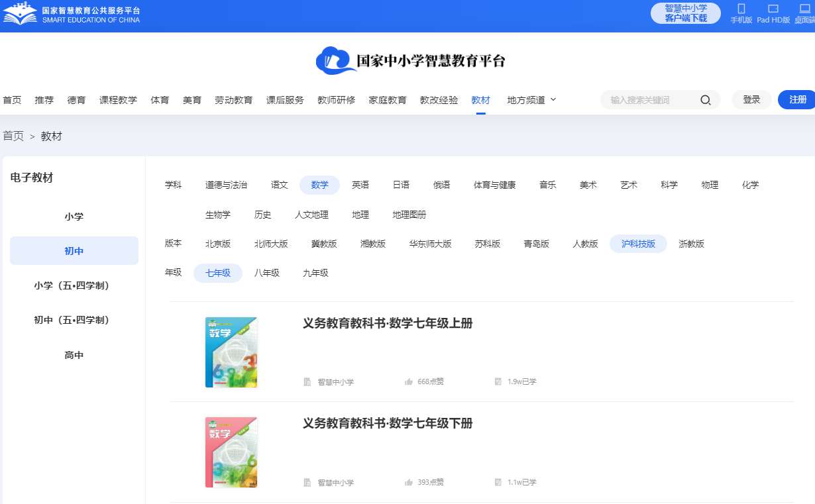Focus the 输入搜索关键词 search field

649,100
